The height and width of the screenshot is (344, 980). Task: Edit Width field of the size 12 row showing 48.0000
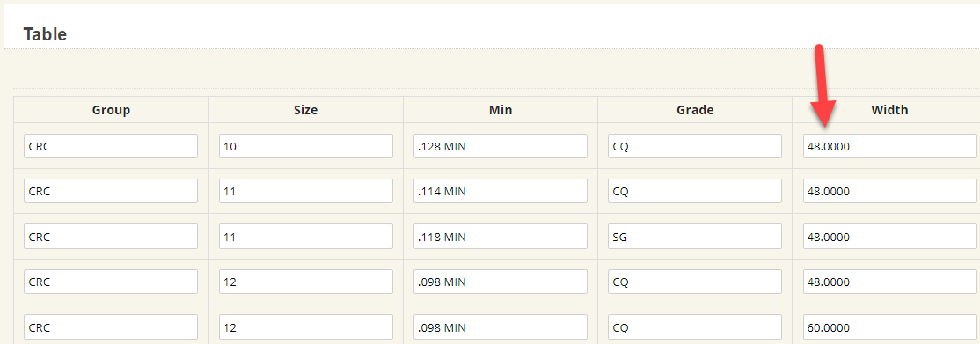point(890,282)
